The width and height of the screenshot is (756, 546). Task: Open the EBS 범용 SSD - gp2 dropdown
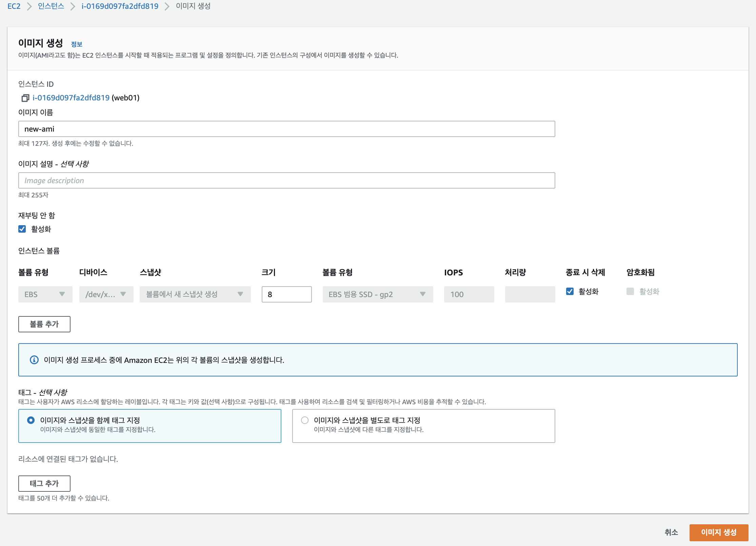point(377,294)
